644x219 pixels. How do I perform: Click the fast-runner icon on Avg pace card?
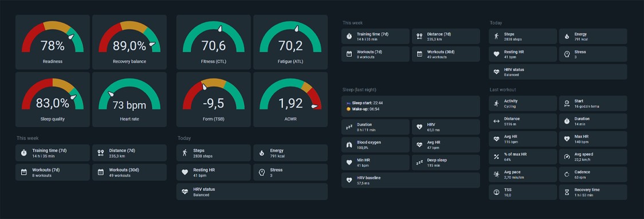click(497, 174)
